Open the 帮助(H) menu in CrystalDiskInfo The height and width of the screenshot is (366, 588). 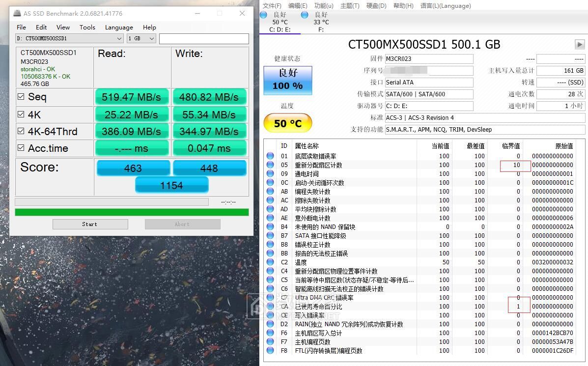403,5
